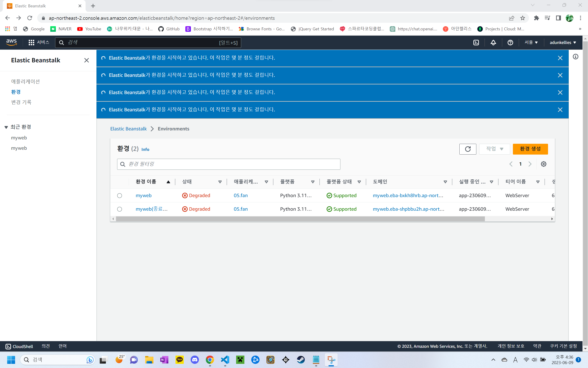Click the Elastic Beanstalk breadcrumb link
Viewport: 588px width, 368px height.
pyautogui.click(x=128, y=129)
